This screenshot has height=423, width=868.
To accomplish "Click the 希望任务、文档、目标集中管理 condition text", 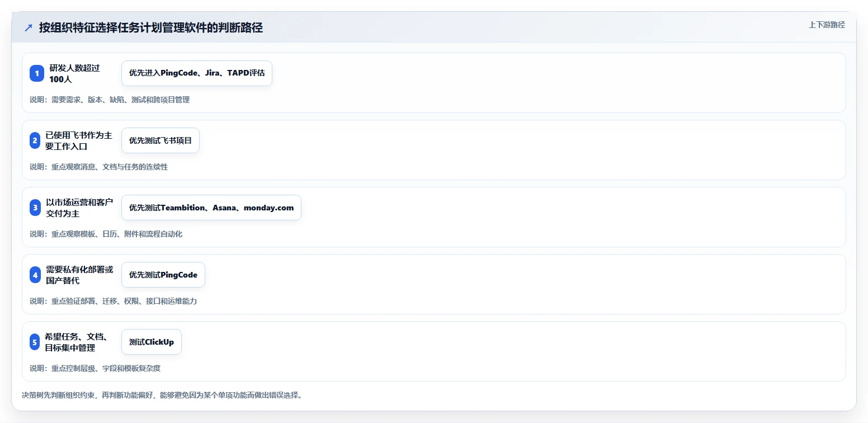I will coord(76,342).
